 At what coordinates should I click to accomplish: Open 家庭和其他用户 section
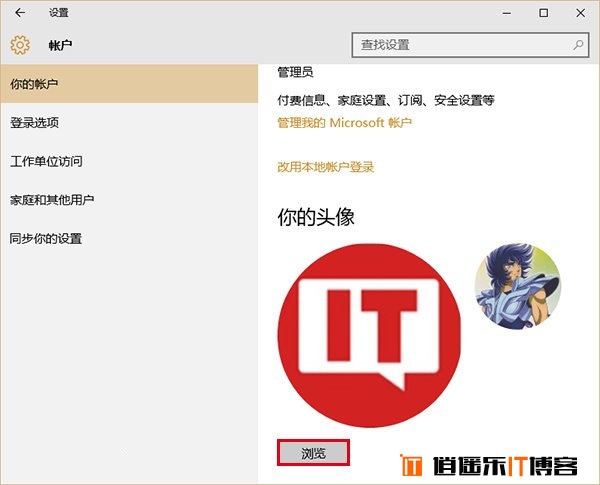click(129, 200)
